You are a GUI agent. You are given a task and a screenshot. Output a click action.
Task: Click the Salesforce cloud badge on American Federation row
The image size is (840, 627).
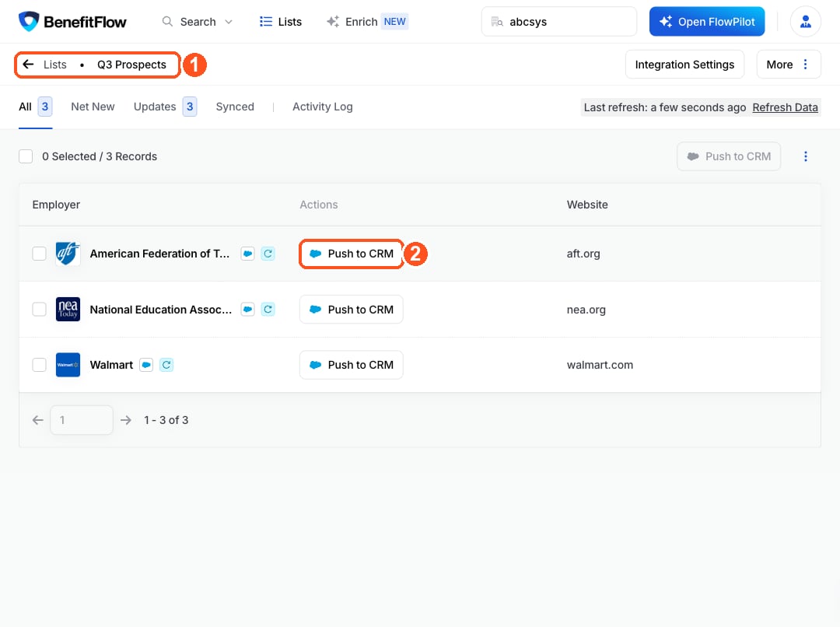point(247,254)
